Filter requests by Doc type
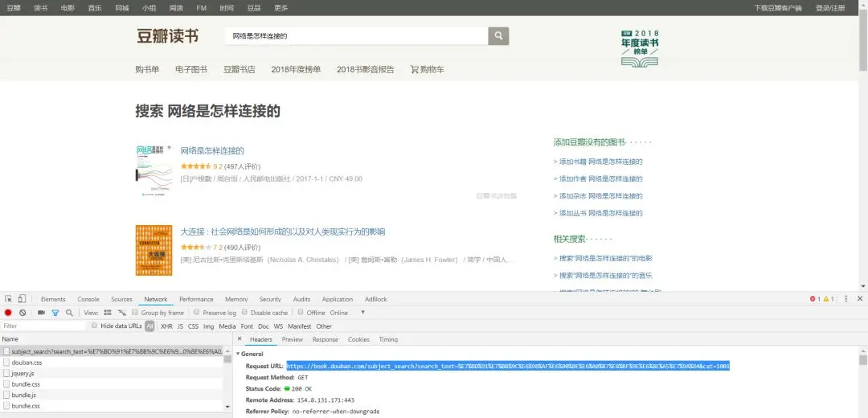 (264, 326)
